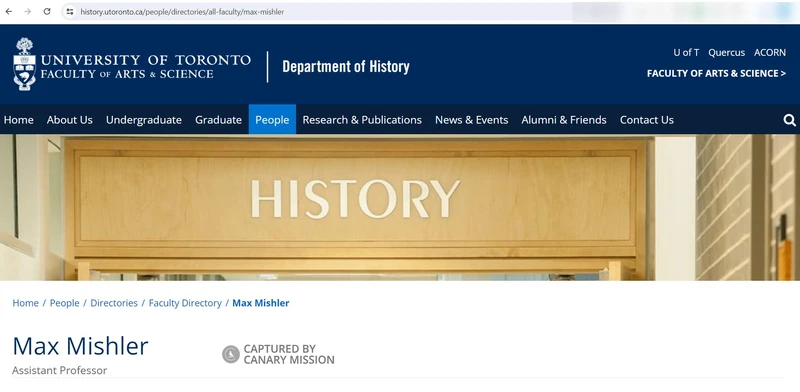
Task: Open the Graduate menu
Action: (218, 120)
